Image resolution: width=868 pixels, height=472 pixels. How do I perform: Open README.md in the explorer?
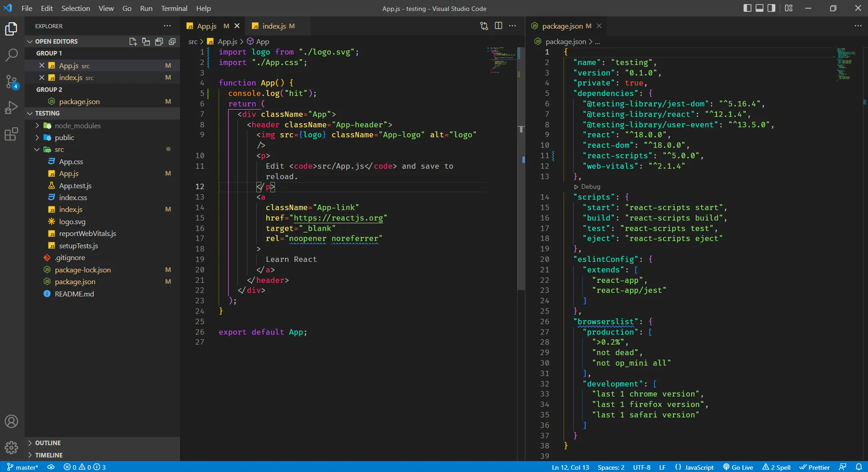tap(74, 294)
